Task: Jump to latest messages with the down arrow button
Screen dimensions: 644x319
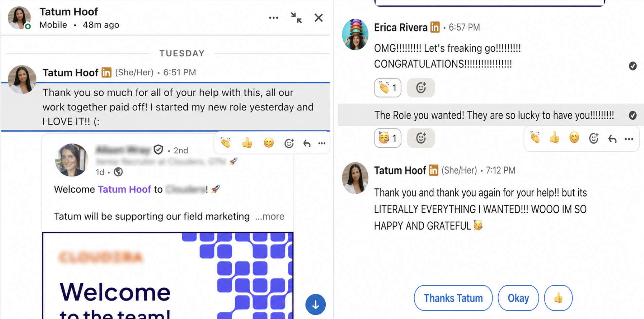Action: [x=316, y=305]
